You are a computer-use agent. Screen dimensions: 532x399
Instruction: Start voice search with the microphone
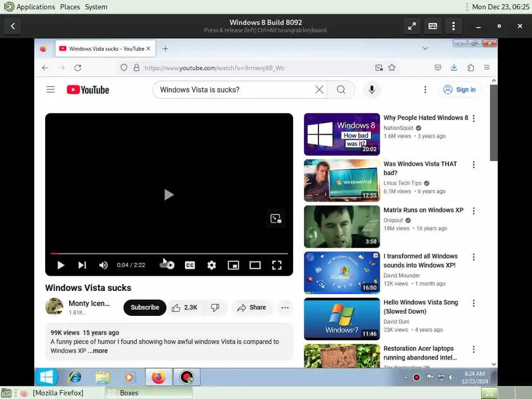(372, 89)
